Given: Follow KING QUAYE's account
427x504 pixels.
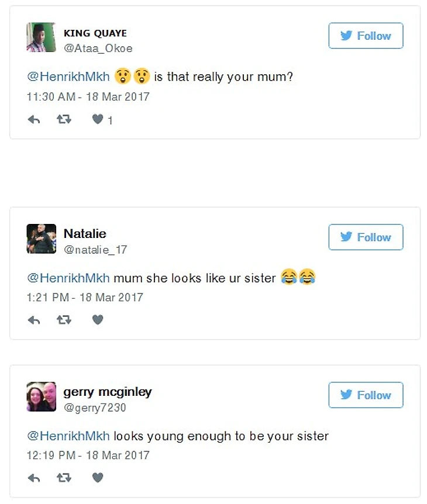Looking at the screenshot, I should (366, 36).
